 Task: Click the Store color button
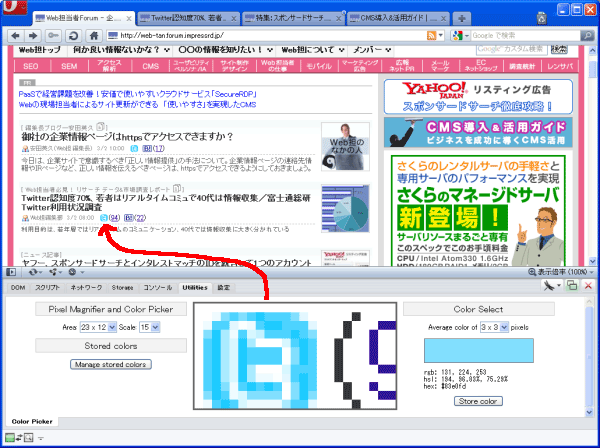click(x=478, y=401)
